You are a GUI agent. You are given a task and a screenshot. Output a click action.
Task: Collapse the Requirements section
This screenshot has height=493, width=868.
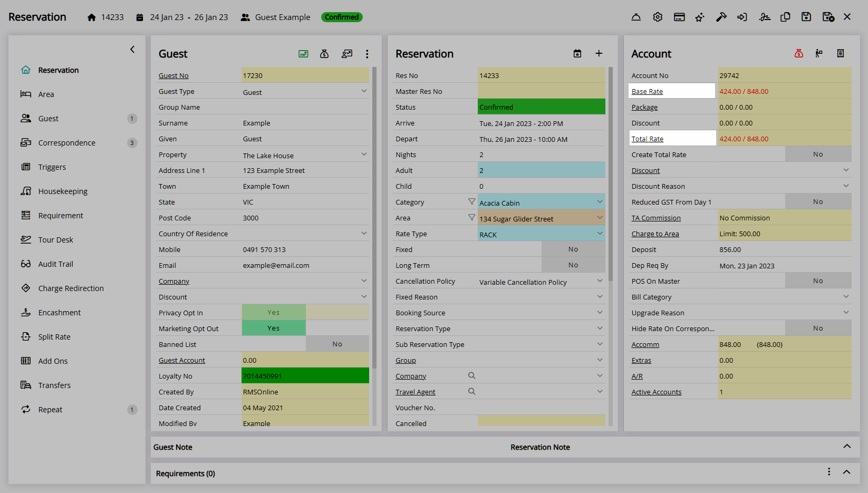(846, 472)
